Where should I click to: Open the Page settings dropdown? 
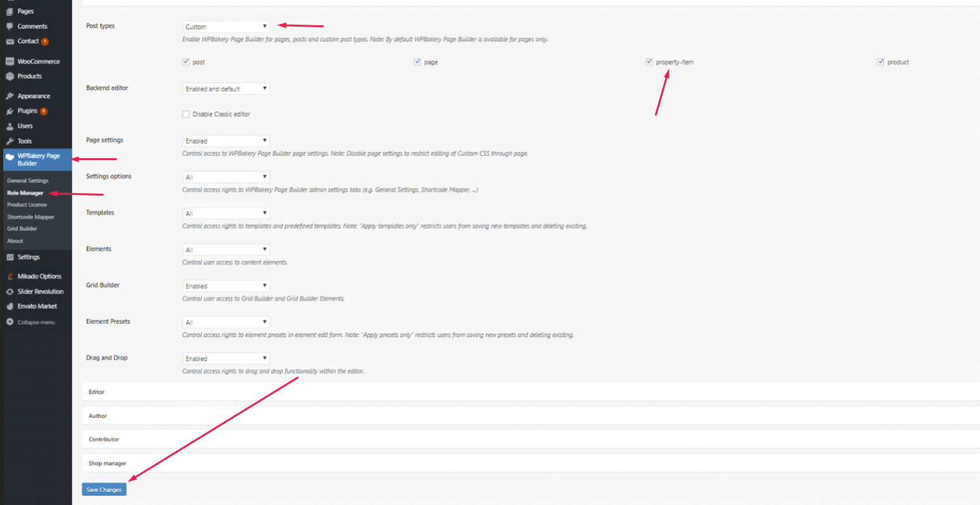[226, 140]
